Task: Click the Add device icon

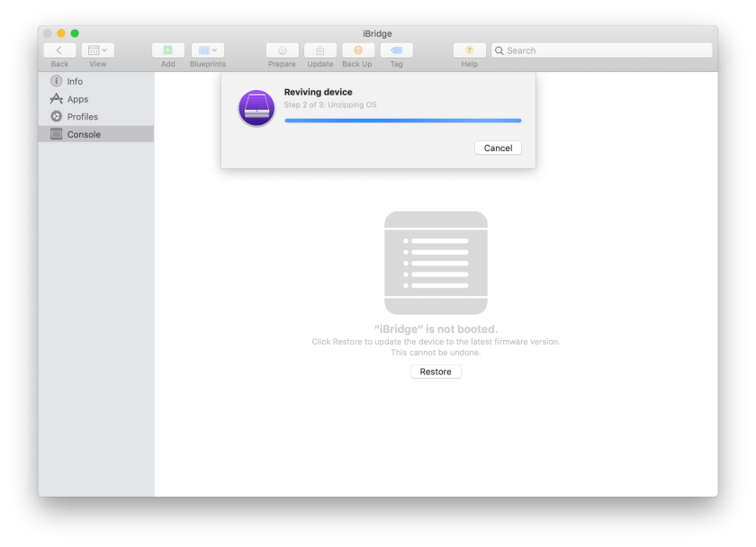Action: tap(168, 51)
